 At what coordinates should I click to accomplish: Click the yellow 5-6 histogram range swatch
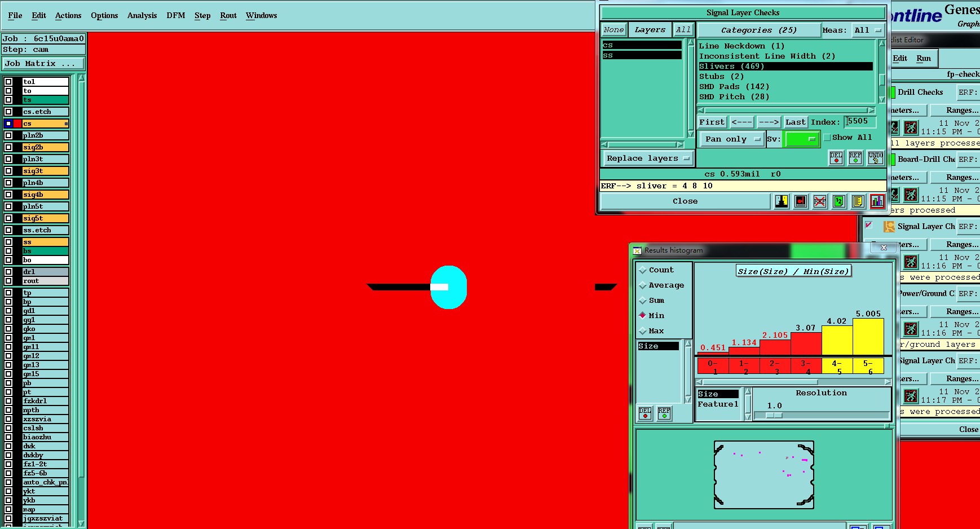click(x=868, y=366)
